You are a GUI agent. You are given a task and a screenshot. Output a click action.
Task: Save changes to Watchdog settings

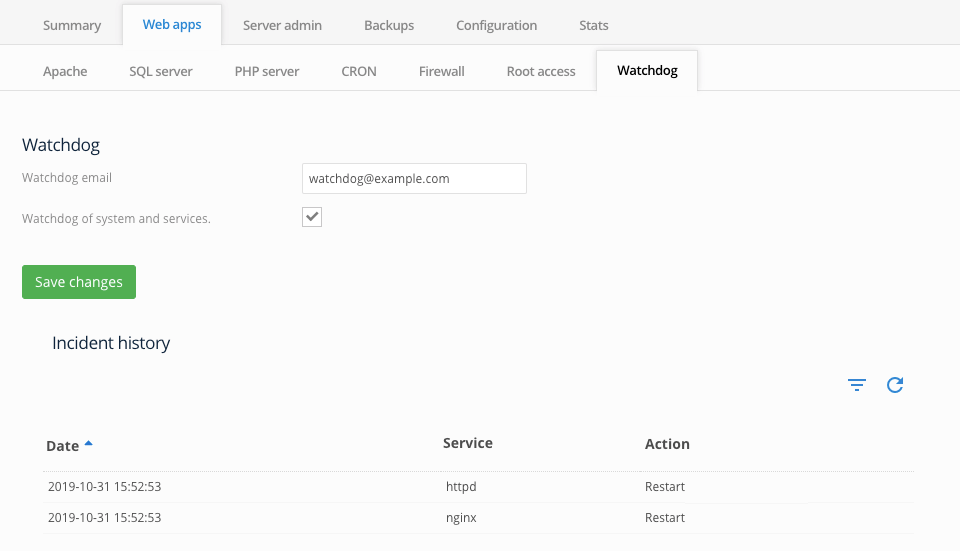pyautogui.click(x=79, y=282)
